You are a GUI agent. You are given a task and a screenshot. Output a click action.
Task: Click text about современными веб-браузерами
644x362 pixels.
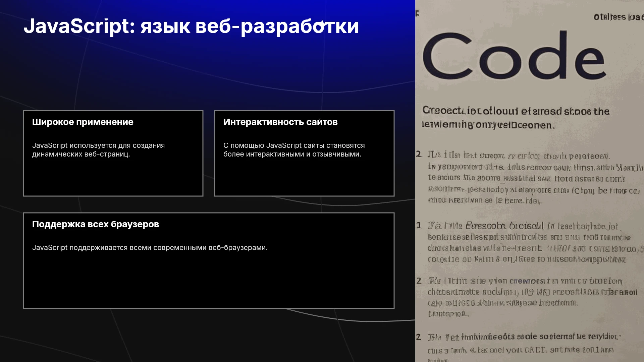tap(150, 248)
